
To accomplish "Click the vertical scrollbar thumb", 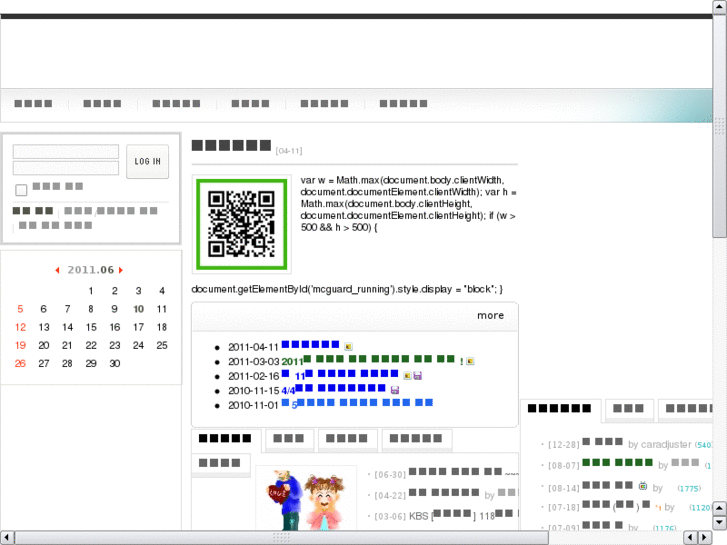I will pos(720,126).
